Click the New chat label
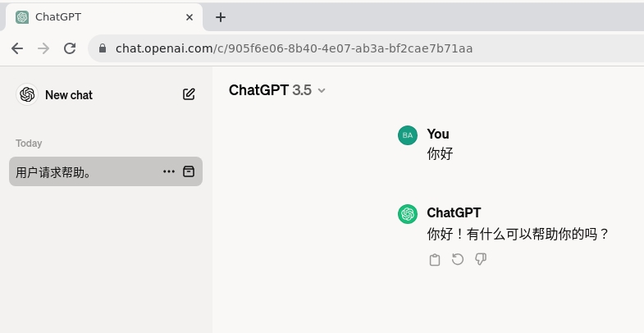Image resolution: width=644 pixels, height=333 pixels. coord(69,95)
